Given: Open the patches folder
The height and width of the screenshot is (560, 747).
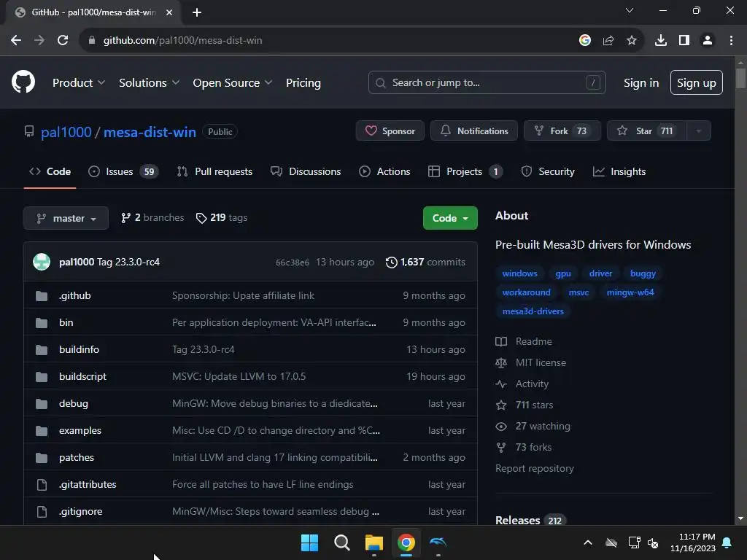Looking at the screenshot, I should click(76, 458).
